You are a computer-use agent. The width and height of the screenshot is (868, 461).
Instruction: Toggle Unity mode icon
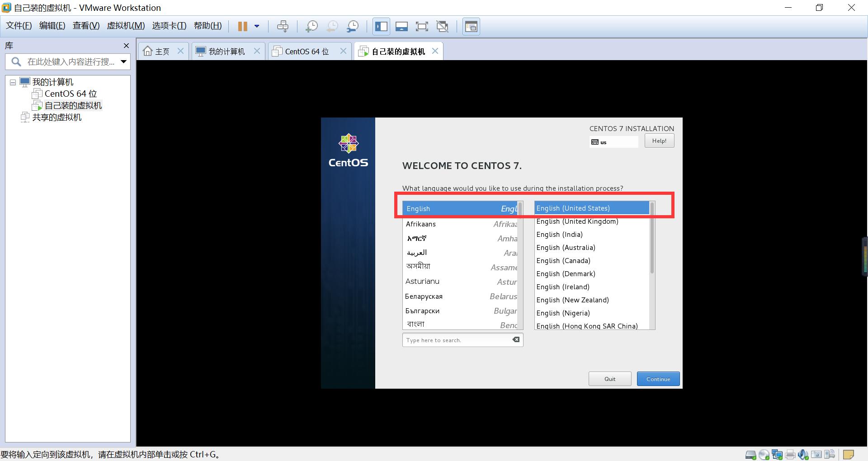442,26
